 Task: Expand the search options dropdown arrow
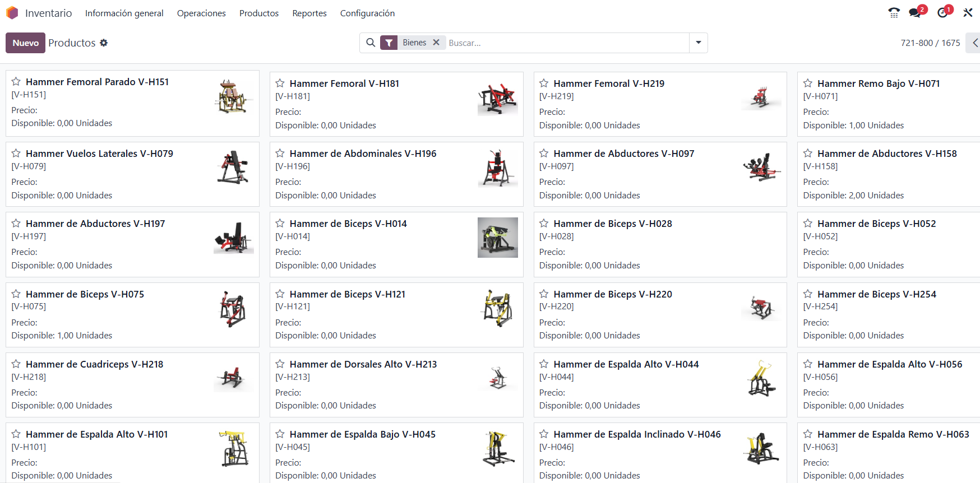click(699, 43)
